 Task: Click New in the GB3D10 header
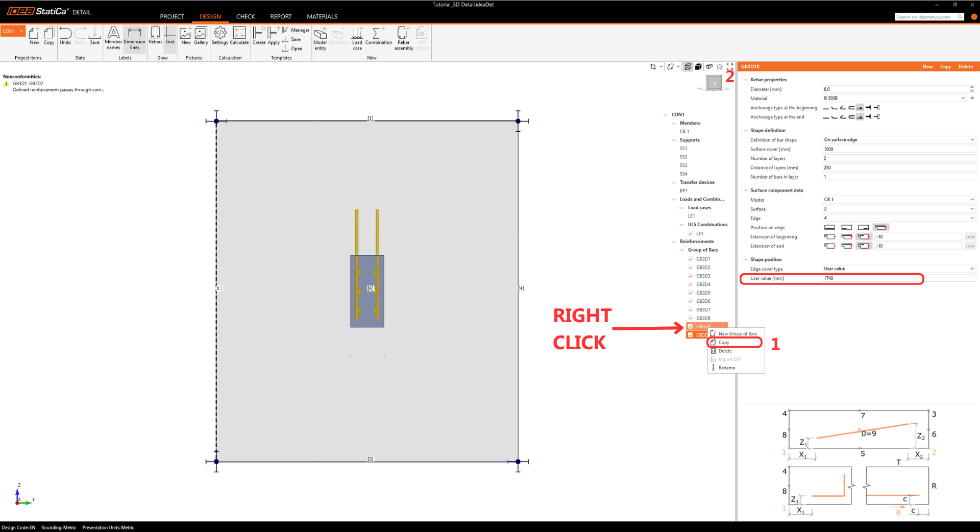pyautogui.click(x=927, y=67)
